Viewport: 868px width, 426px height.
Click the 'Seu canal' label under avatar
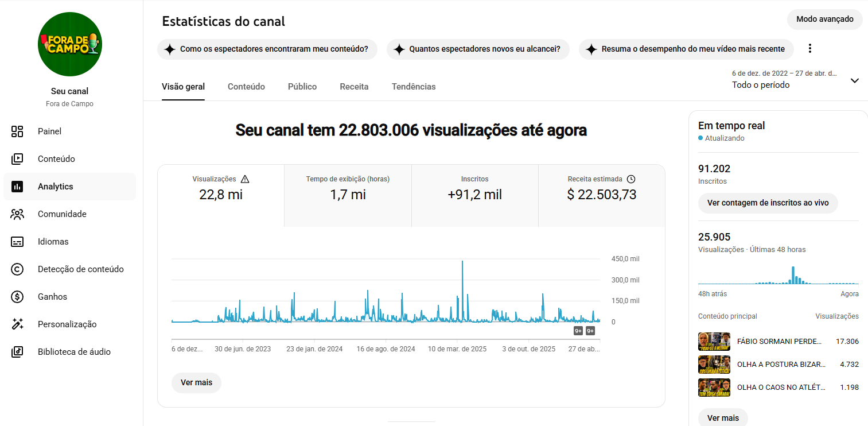70,91
